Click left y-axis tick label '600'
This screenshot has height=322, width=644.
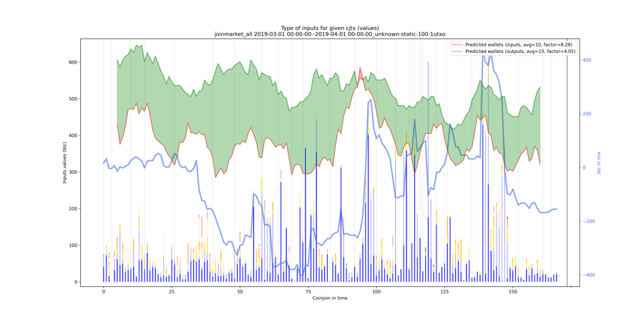tap(72, 62)
